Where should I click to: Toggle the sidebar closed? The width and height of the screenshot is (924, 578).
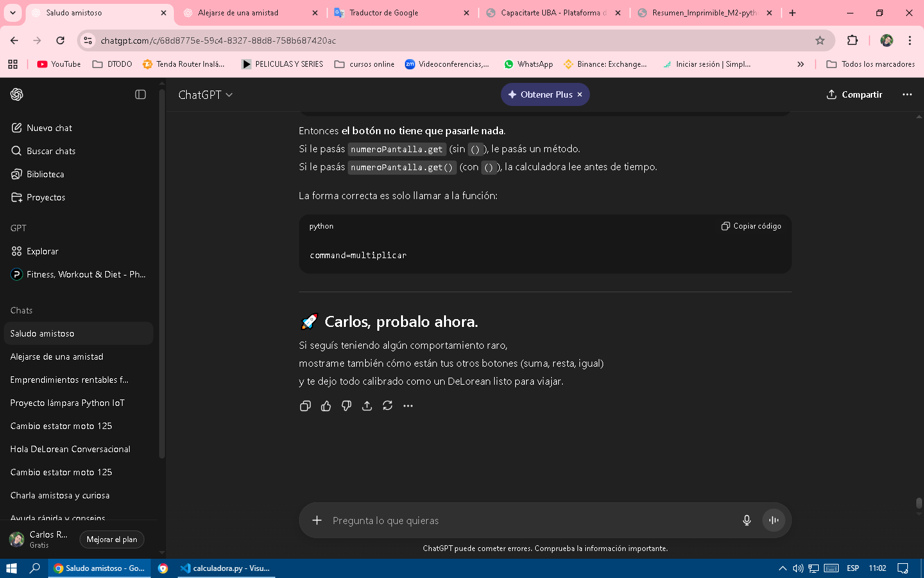point(141,94)
